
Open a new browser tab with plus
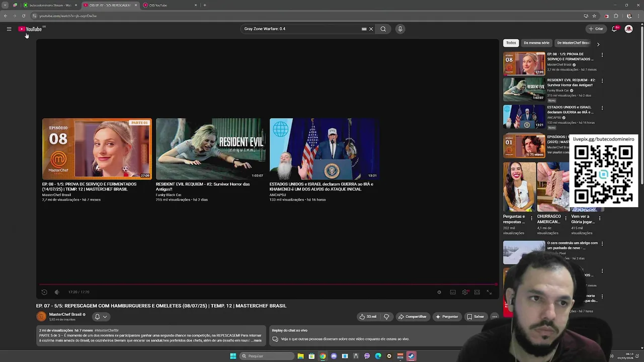pos(205,5)
